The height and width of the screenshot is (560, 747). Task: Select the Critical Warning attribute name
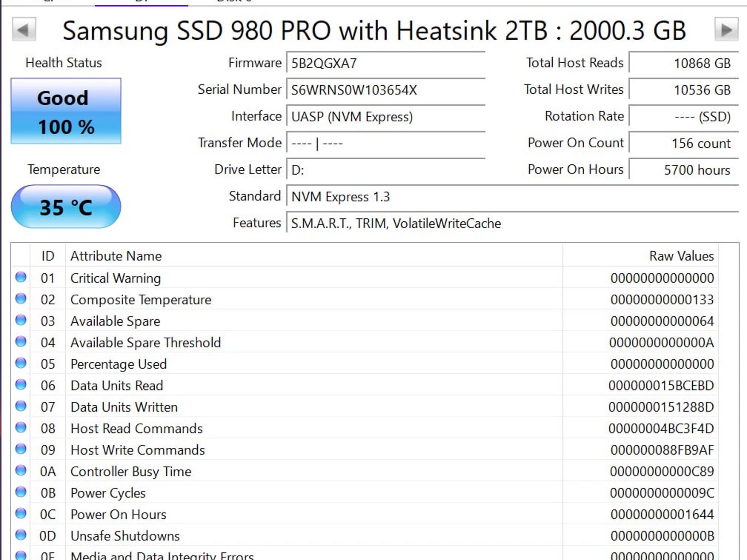pos(116,278)
